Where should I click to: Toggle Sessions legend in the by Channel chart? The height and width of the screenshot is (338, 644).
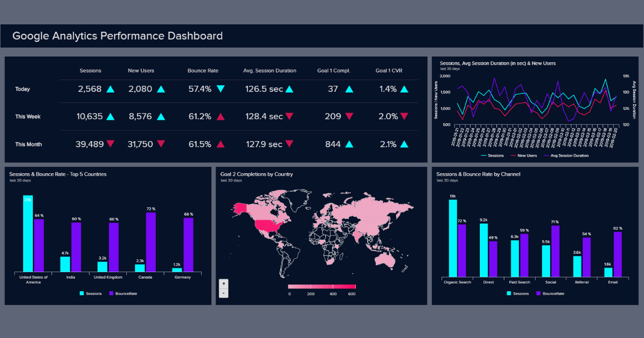[x=517, y=293]
